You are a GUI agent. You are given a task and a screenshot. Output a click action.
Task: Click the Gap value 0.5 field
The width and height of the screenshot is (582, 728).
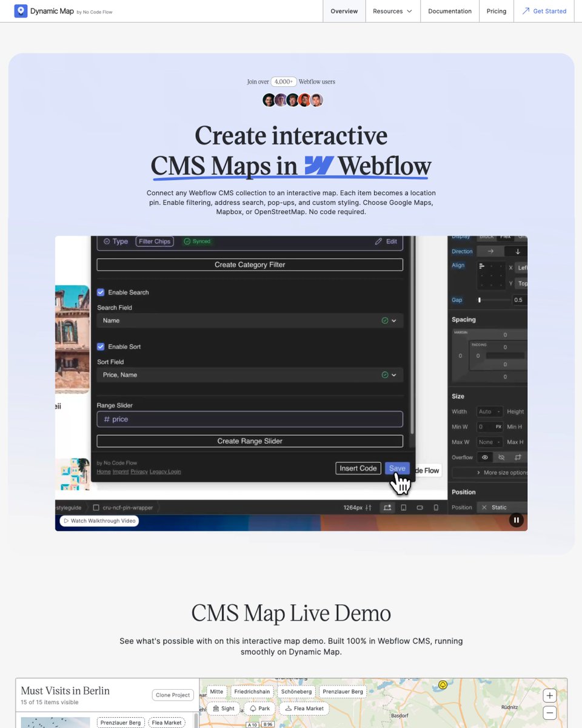(x=520, y=300)
